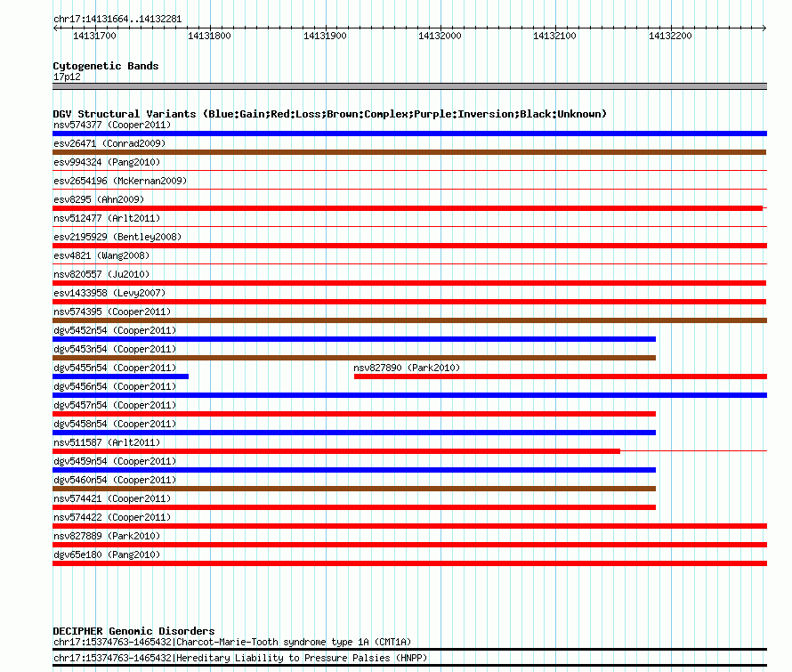The image size is (792, 672).
Task: Select the Cytogenetic Bands track title
Action: pyautogui.click(x=106, y=66)
